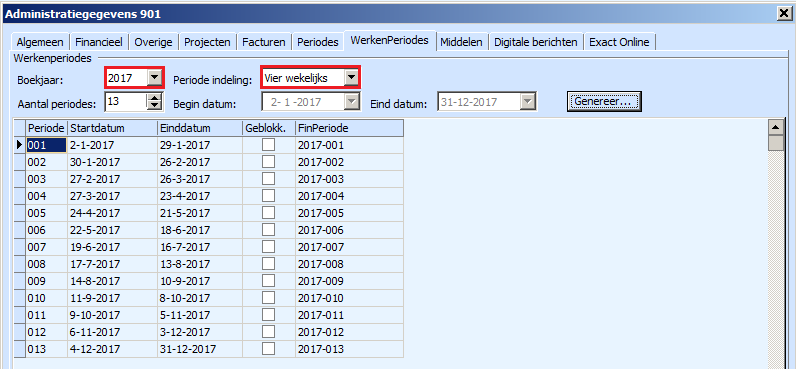
Task: Select the periode cell 001
Action: coord(46,145)
